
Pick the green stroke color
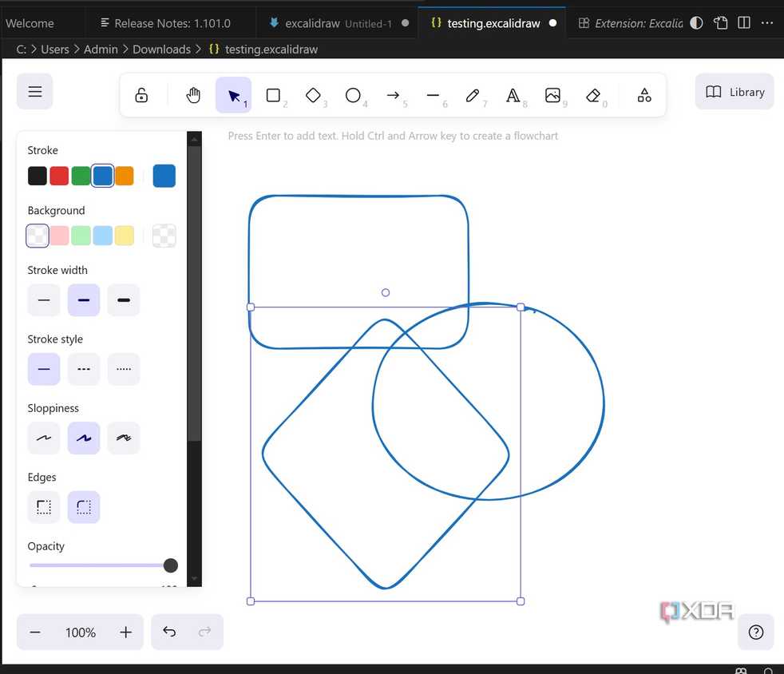[x=81, y=176]
